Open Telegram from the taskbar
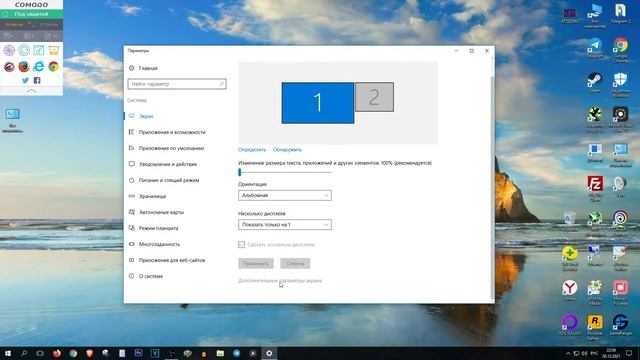This screenshot has width=640, height=360. (x=236, y=353)
